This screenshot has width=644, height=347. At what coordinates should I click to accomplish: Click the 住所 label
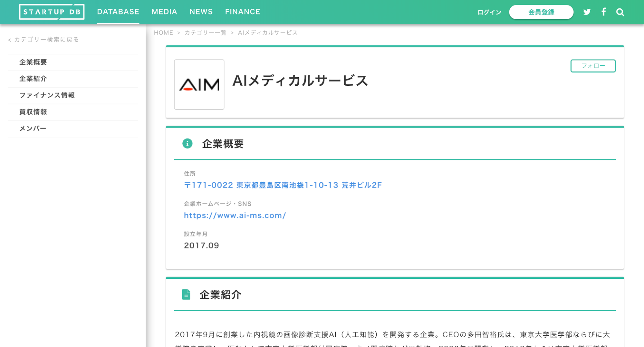click(x=190, y=174)
